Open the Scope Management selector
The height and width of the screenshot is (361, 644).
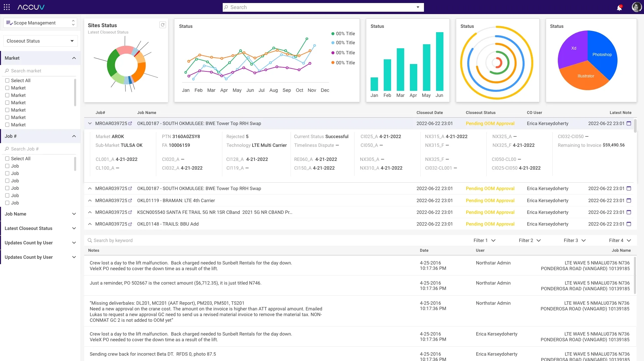click(40, 23)
